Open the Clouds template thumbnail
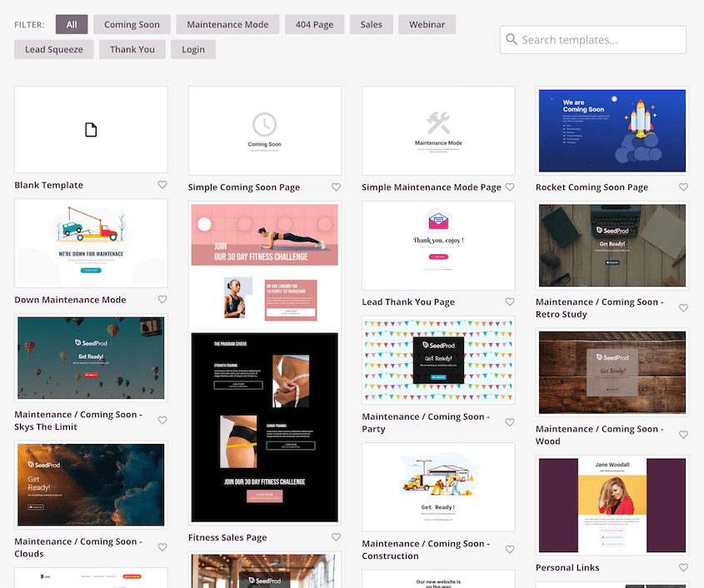 point(91,485)
